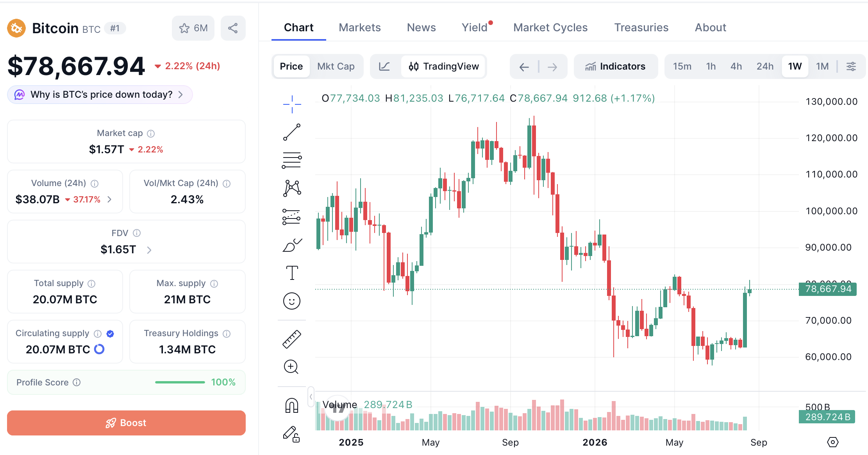Open the Market Cycles tab

pyautogui.click(x=550, y=27)
